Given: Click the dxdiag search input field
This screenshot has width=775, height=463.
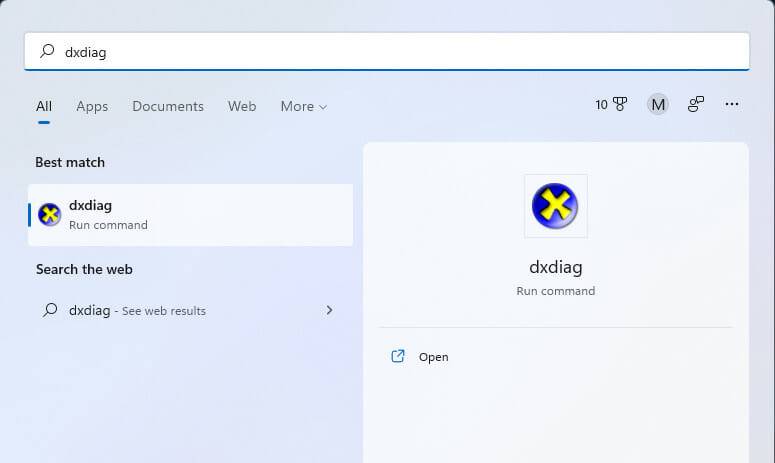Looking at the screenshot, I should (387, 51).
